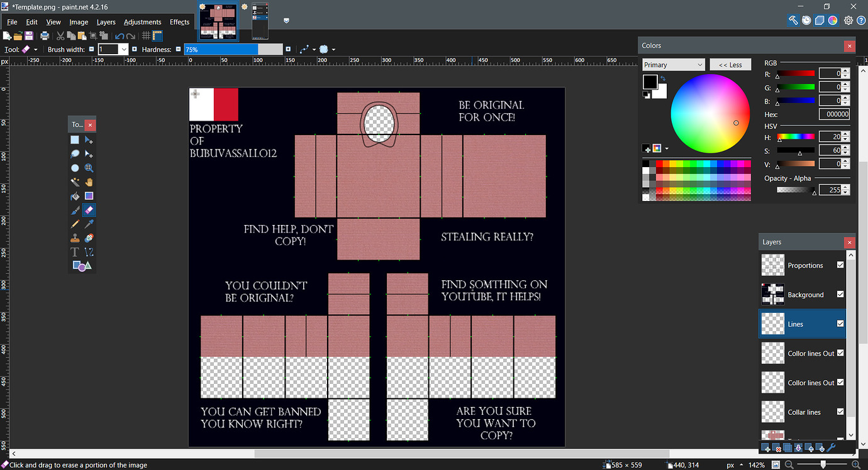
Task: Click the Hex color input field
Action: 835,114
